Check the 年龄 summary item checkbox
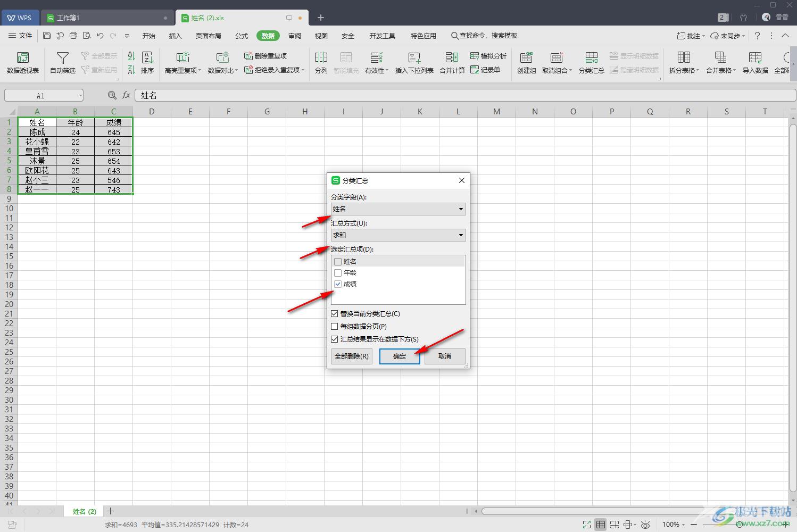 tap(338, 273)
